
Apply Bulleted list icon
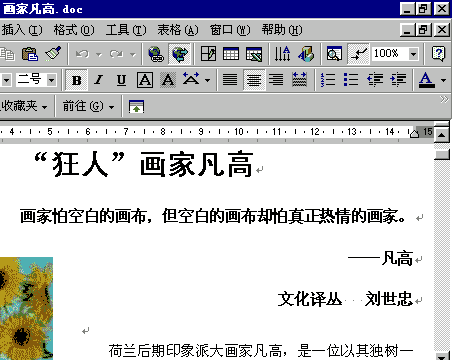(x=351, y=80)
